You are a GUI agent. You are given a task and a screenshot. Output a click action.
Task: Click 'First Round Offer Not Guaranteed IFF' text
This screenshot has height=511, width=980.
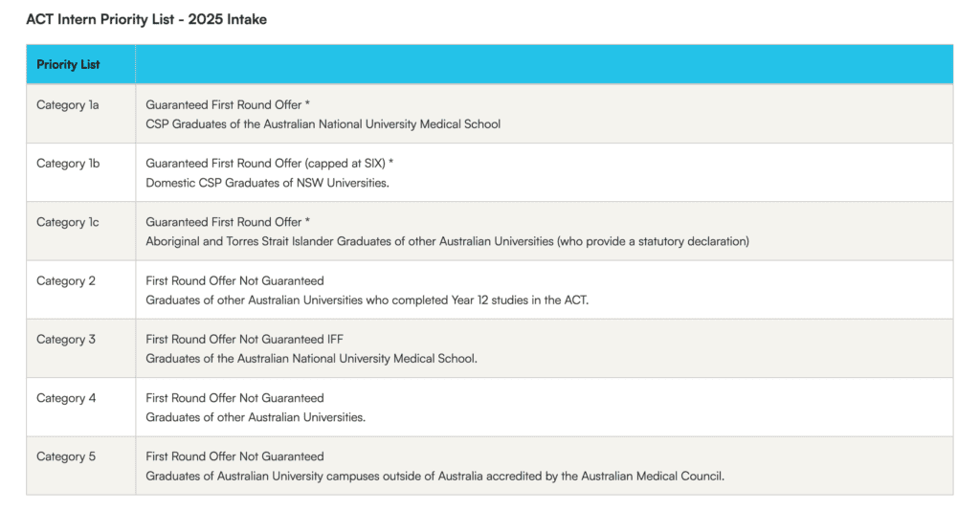244,339
